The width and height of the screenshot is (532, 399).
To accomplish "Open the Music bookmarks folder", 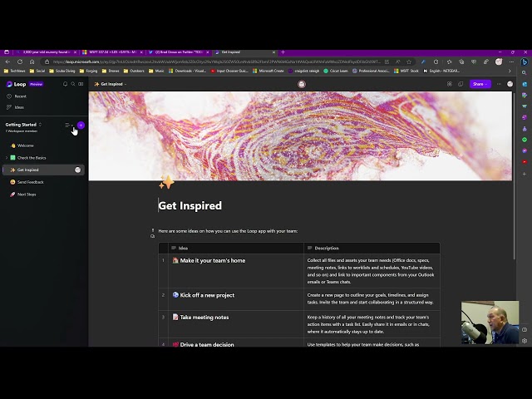I will pos(156,71).
